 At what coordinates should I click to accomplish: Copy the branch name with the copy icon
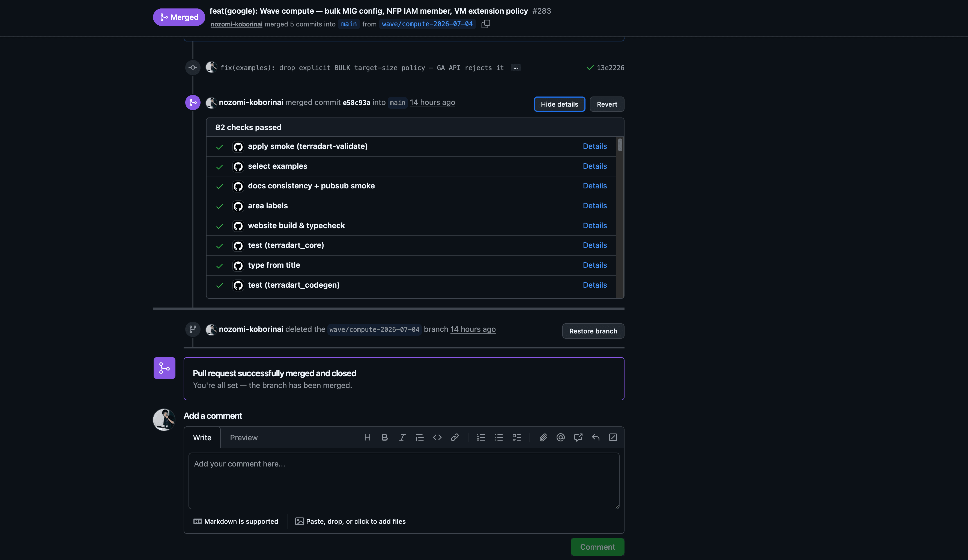[x=486, y=24]
